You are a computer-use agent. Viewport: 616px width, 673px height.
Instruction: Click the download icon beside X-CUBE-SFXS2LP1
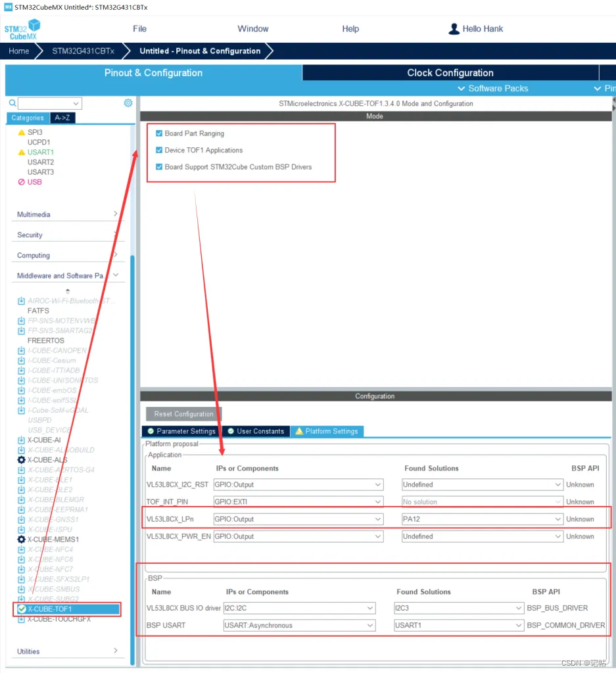tap(21, 579)
